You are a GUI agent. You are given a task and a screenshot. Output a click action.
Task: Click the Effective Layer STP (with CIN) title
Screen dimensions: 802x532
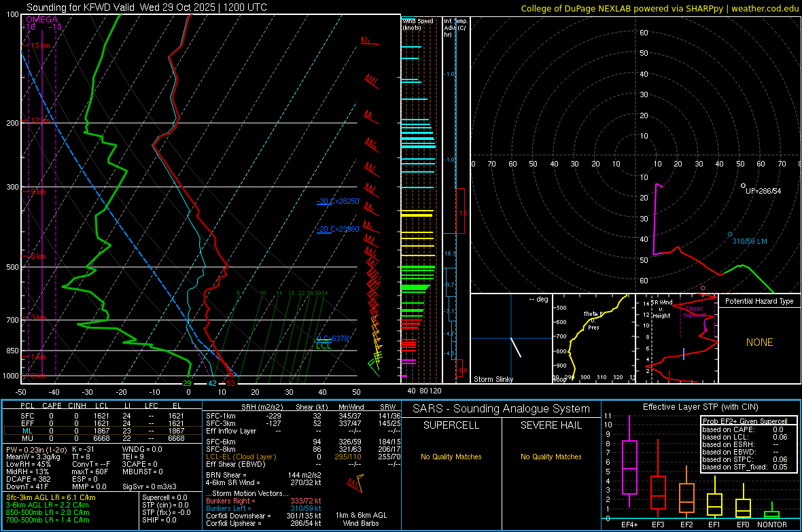click(700, 407)
